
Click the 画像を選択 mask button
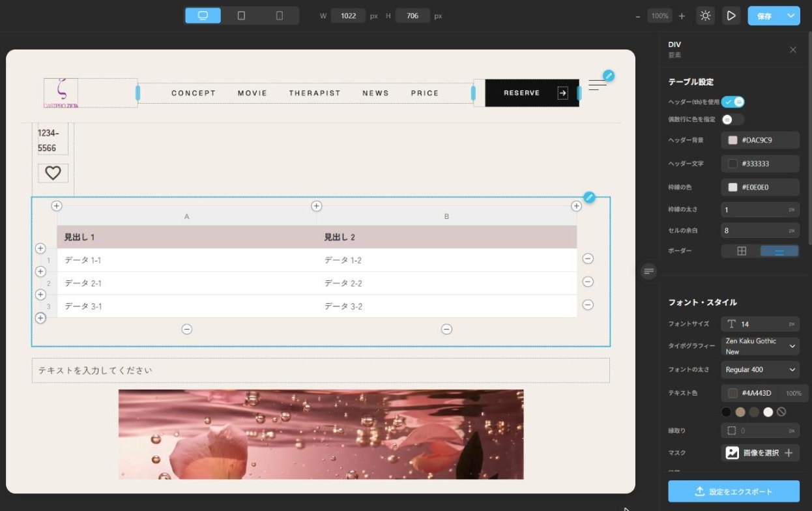[760, 452]
